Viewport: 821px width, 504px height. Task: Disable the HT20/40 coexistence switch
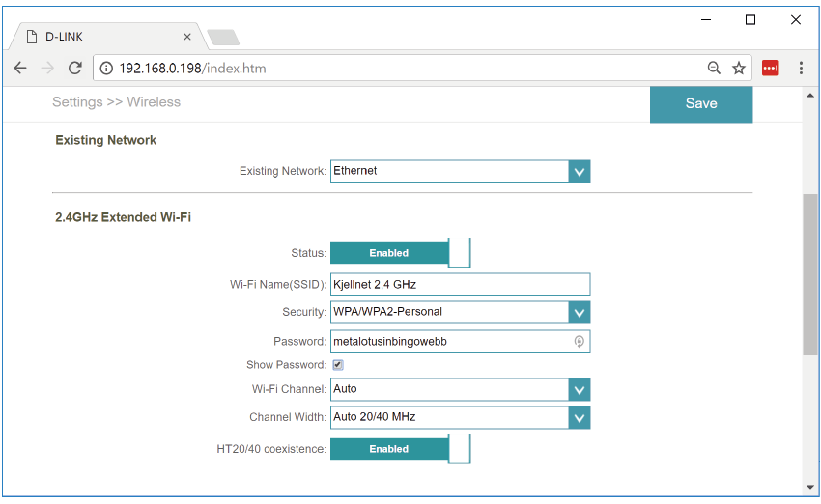(400, 449)
